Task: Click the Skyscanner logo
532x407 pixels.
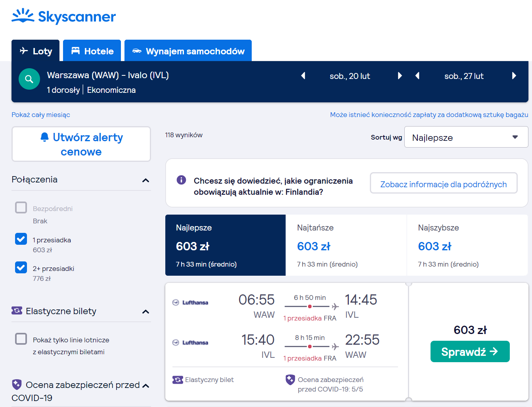Action: click(x=63, y=16)
